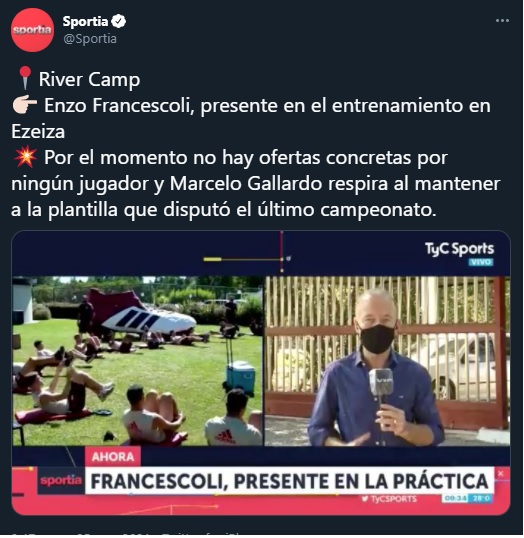Viewport: 524px width, 538px height.
Task: Close the banner with the small X
Action: point(501,474)
